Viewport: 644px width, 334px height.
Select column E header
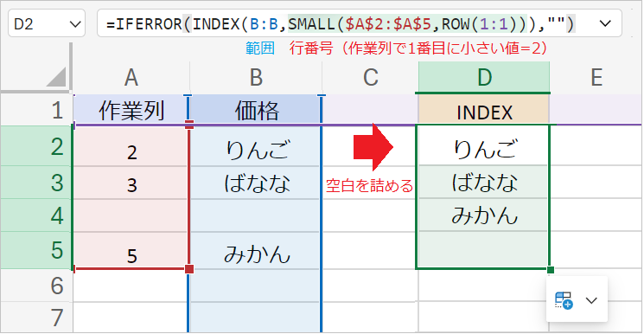pos(596,78)
